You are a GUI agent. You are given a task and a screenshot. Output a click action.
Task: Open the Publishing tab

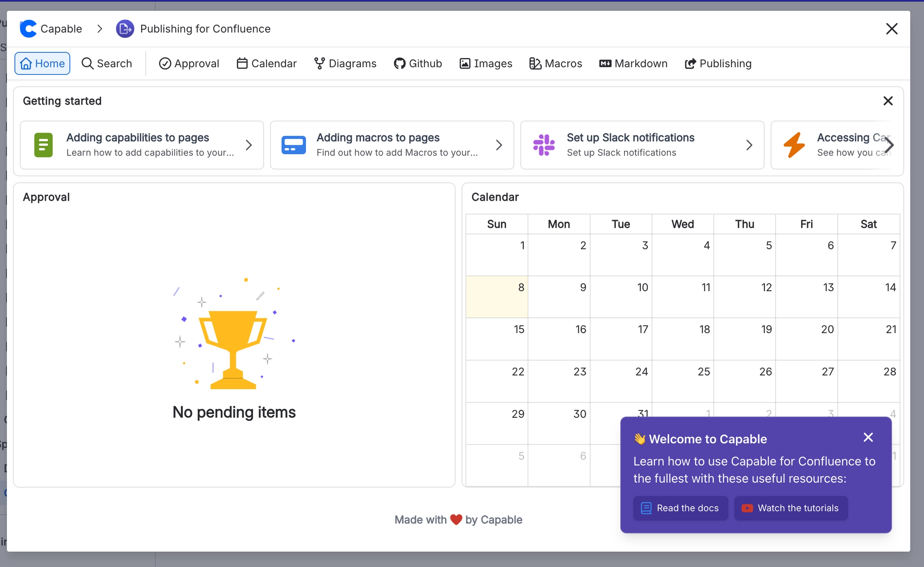coord(718,64)
